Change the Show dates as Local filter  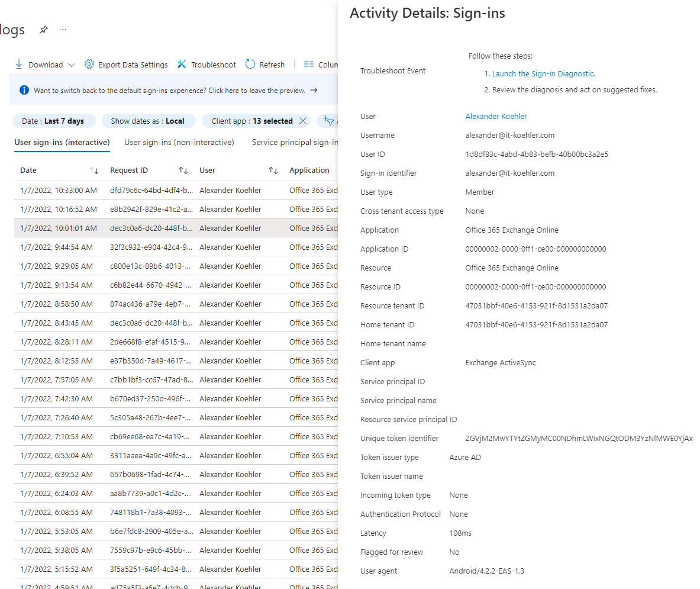click(147, 121)
